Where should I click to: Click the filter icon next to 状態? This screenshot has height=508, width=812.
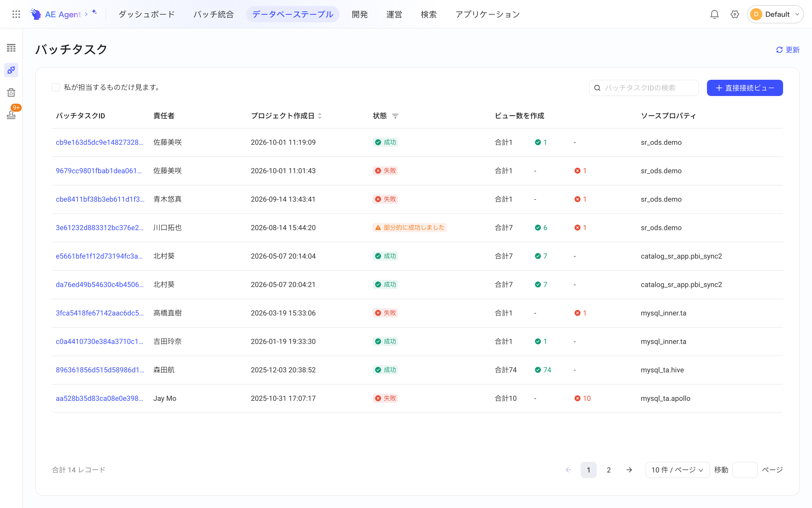pos(395,116)
